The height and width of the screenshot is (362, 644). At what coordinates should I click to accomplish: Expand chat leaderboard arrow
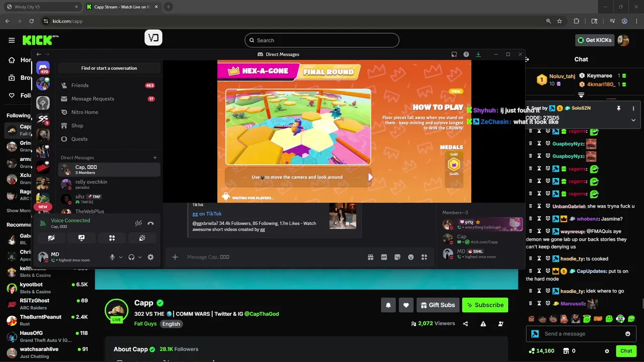point(581,95)
